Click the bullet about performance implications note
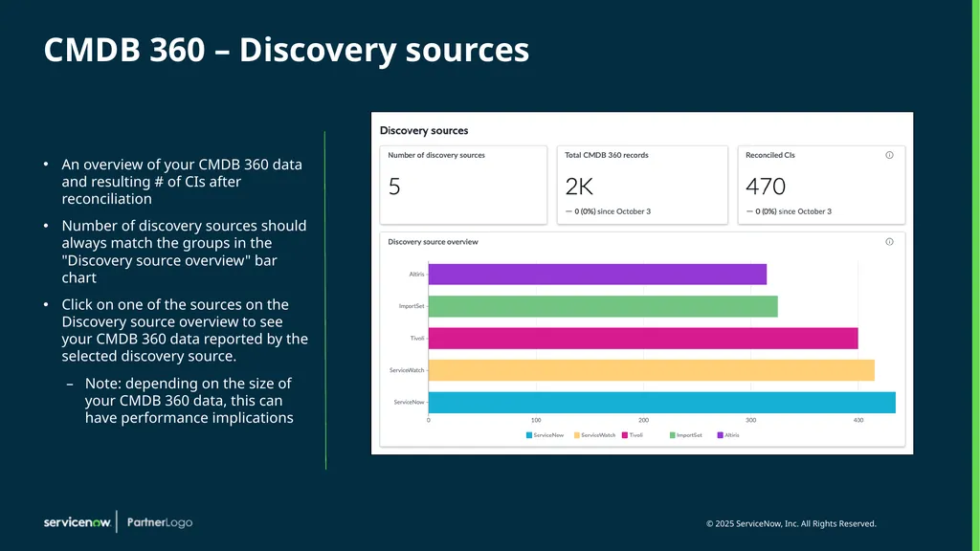Viewport: 980px width, 551px height. [189, 401]
